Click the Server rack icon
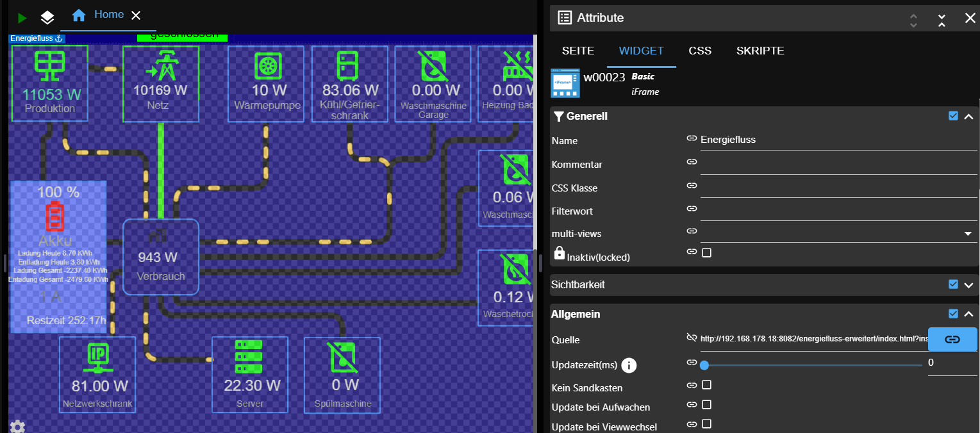Screen dimensions: 980x433 (x=249, y=358)
